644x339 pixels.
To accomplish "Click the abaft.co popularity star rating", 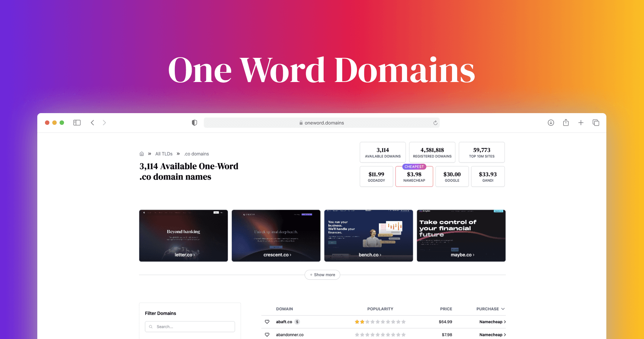I will tap(380, 322).
